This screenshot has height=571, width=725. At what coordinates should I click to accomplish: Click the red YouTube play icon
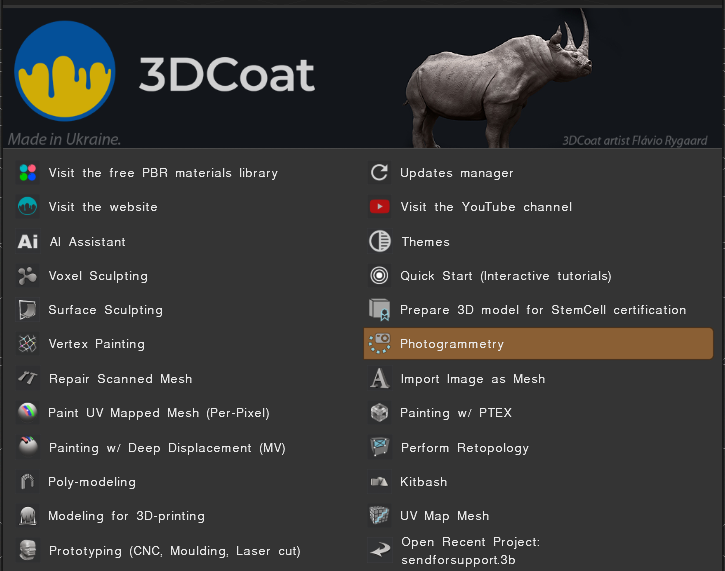(380, 207)
